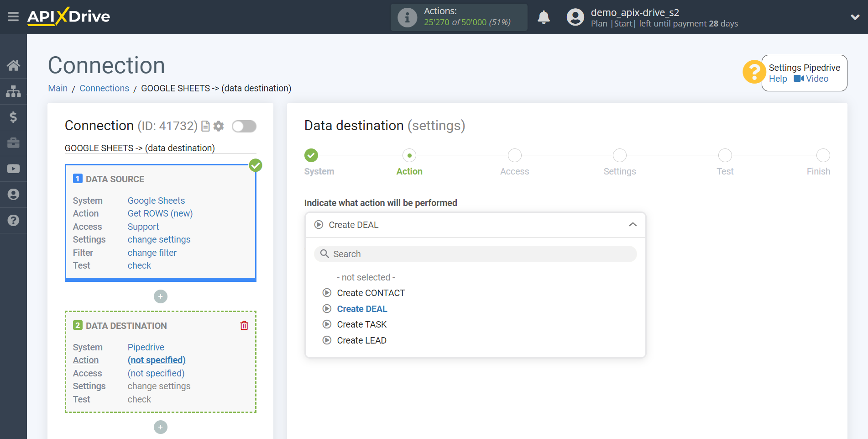The height and width of the screenshot is (439, 868).
Task: Select Create LEAD option
Action: [361, 340]
